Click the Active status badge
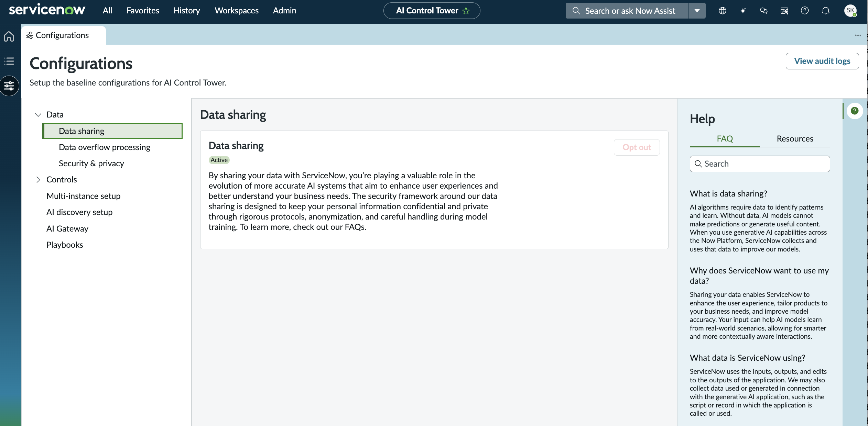 (x=219, y=160)
